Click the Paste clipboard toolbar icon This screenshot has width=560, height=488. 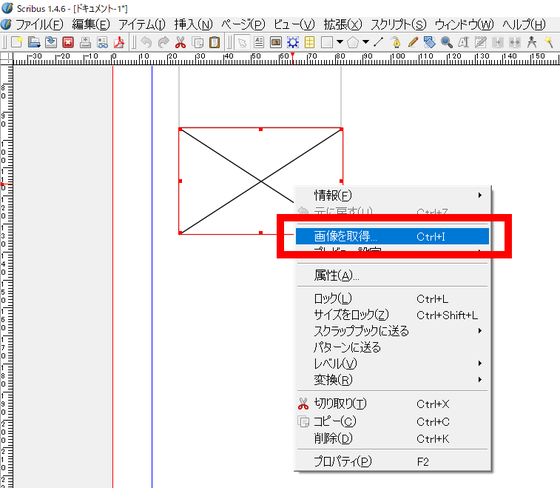tap(214, 43)
